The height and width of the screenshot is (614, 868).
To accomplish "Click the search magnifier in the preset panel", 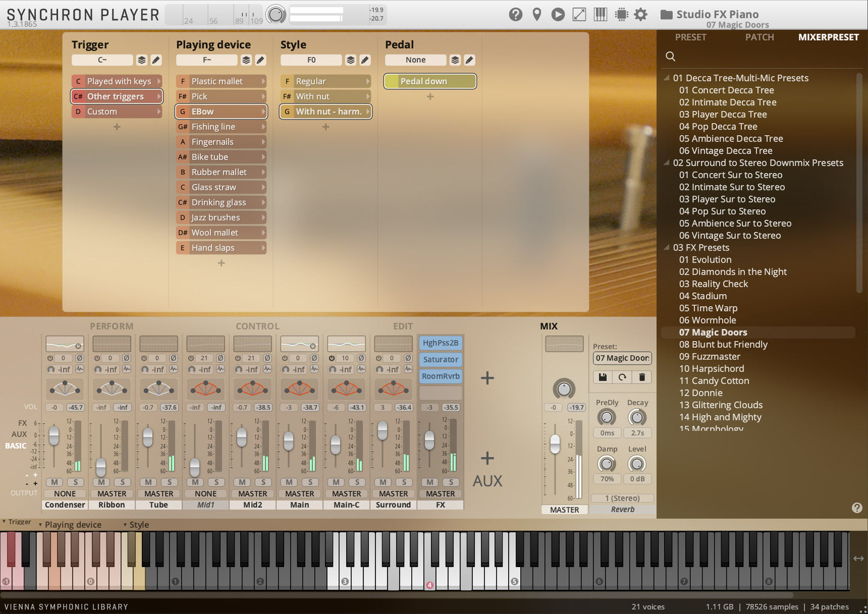I will [670, 56].
